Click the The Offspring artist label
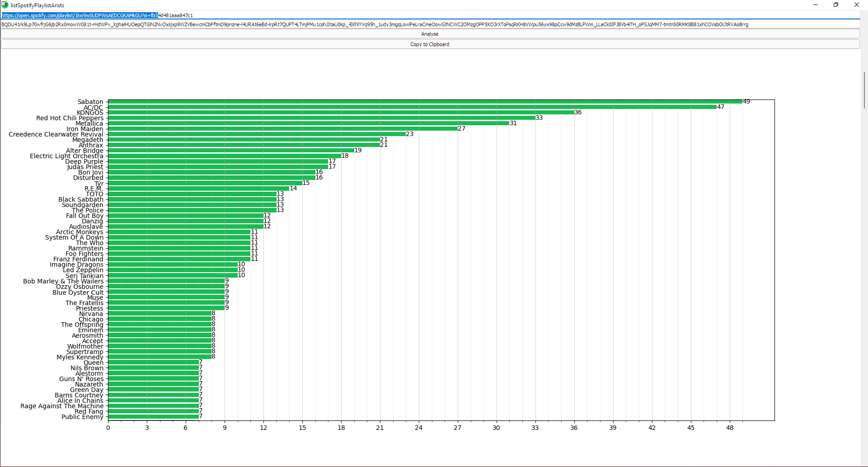Screen dimensions: 868x467 (82, 325)
